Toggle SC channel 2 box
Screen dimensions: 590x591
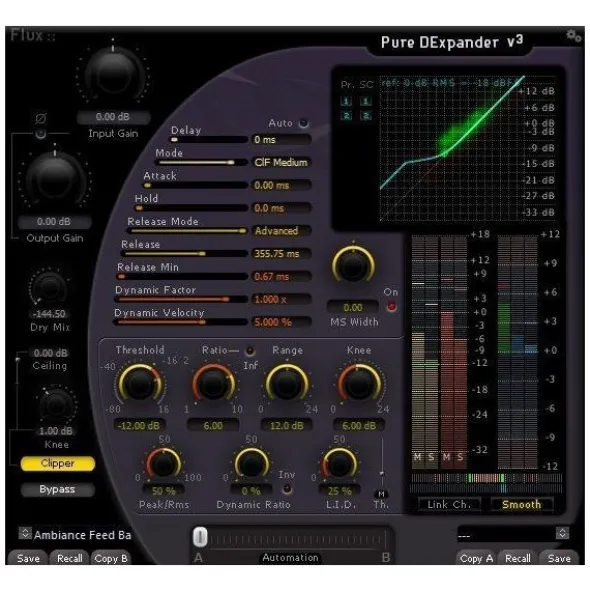[x=365, y=115]
